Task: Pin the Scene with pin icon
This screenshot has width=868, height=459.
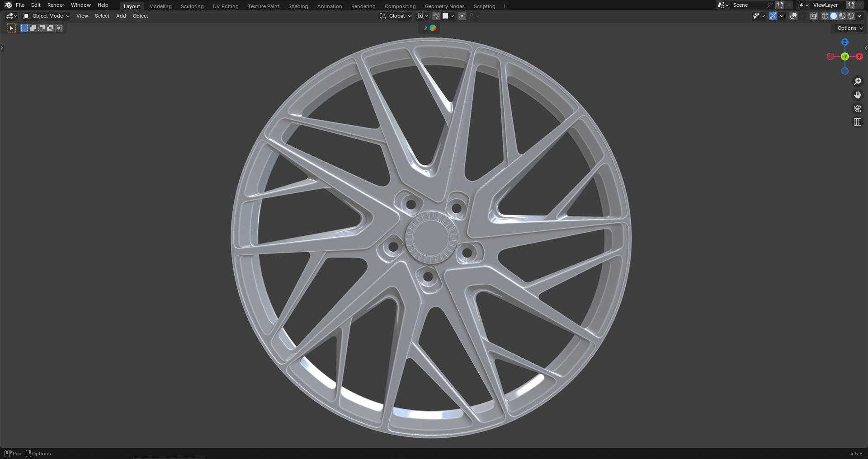Action: click(770, 5)
